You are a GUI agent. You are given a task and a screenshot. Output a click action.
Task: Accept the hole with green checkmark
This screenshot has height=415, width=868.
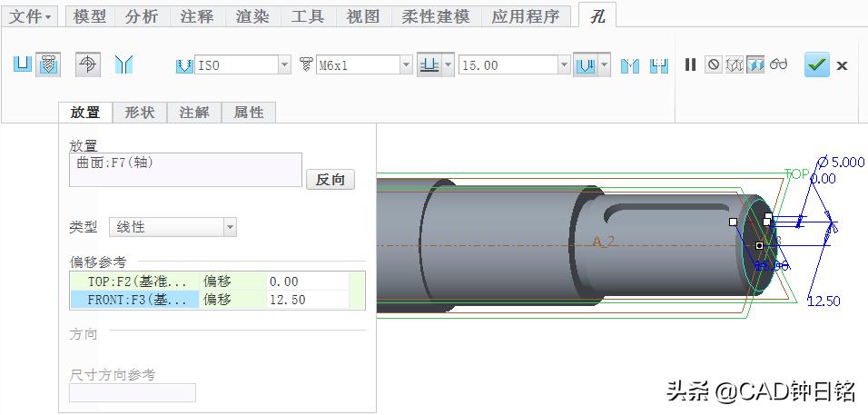click(x=817, y=64)
